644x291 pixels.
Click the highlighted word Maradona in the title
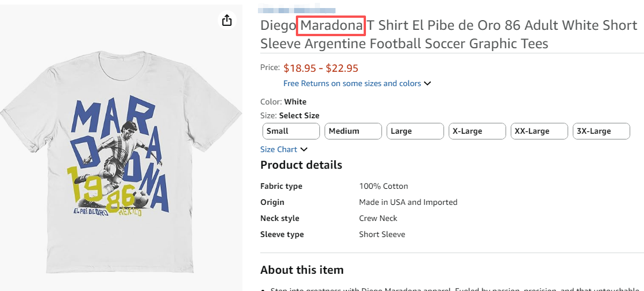pyautogui.click(x=331, y=26)
